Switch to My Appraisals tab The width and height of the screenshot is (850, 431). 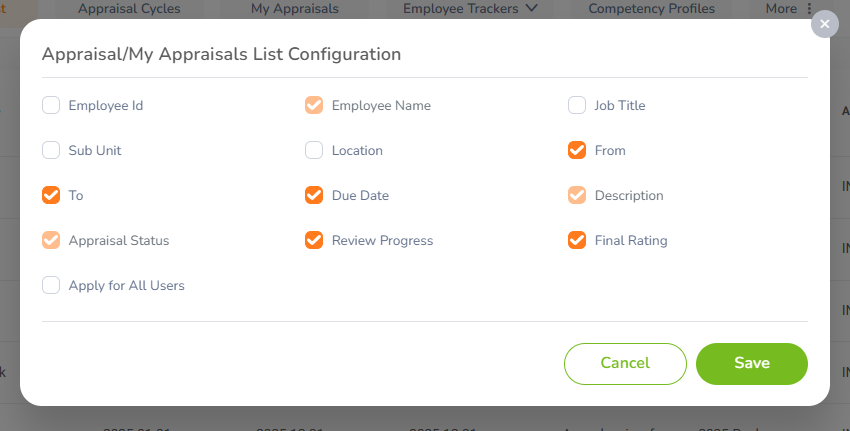[295, 9]
